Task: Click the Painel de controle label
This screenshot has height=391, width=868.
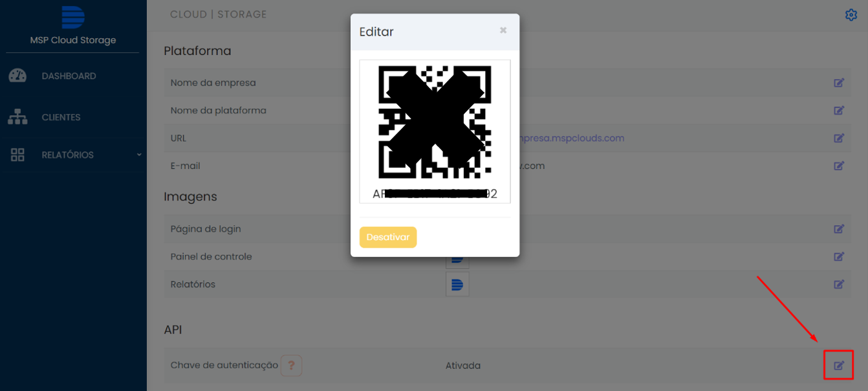Action: pos(211,256)
